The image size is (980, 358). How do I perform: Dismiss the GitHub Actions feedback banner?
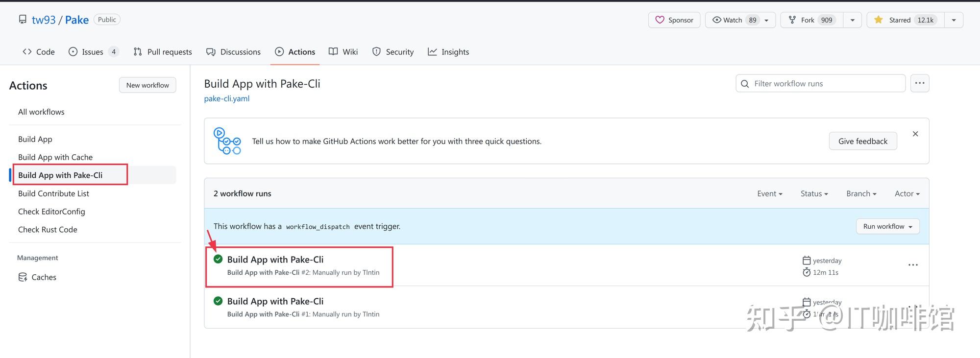915,134
